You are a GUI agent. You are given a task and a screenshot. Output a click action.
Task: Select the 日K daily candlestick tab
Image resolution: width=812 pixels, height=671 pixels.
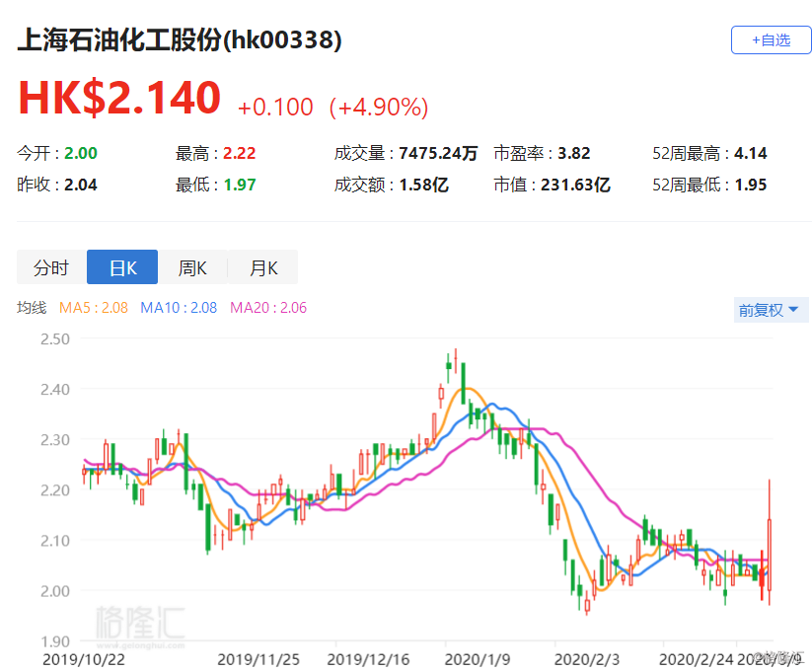pyautogui.click(x=122, y=267)
